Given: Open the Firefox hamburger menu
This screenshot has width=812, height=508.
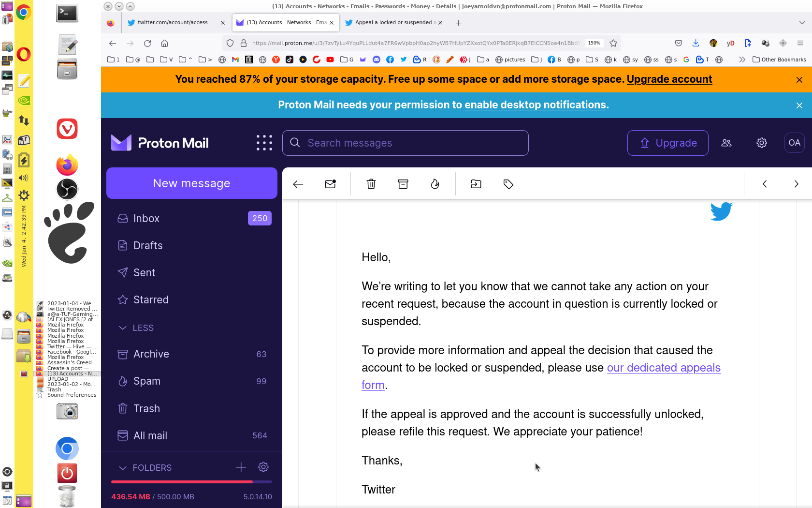Looking at the screenshot, I should coord(800,43).
